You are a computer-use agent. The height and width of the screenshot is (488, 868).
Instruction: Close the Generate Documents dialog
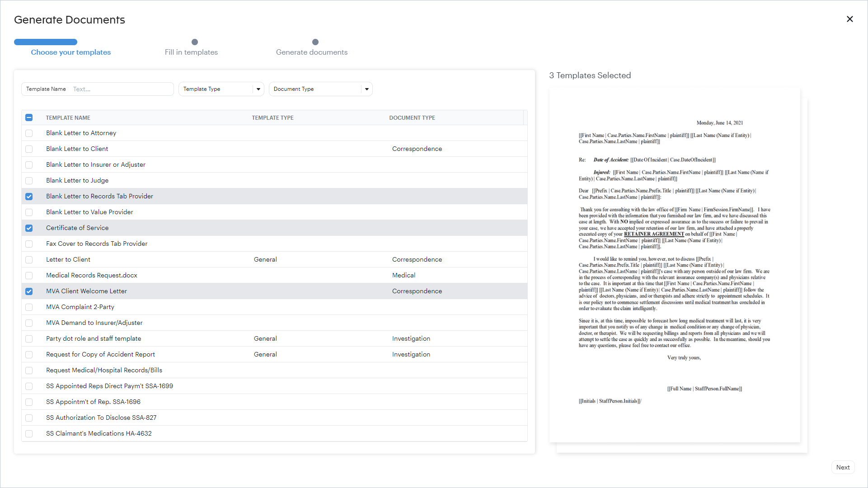849,19
